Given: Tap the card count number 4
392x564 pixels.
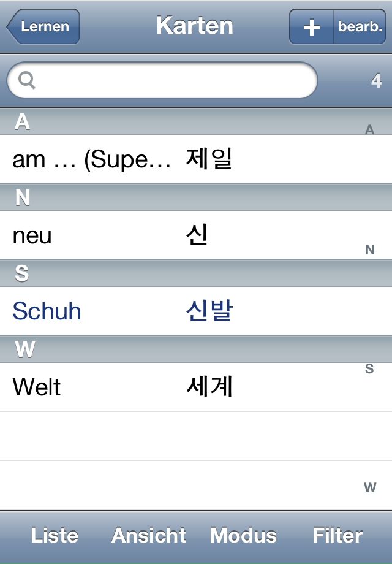Looking at the screenshot, I should click(376, 80).
